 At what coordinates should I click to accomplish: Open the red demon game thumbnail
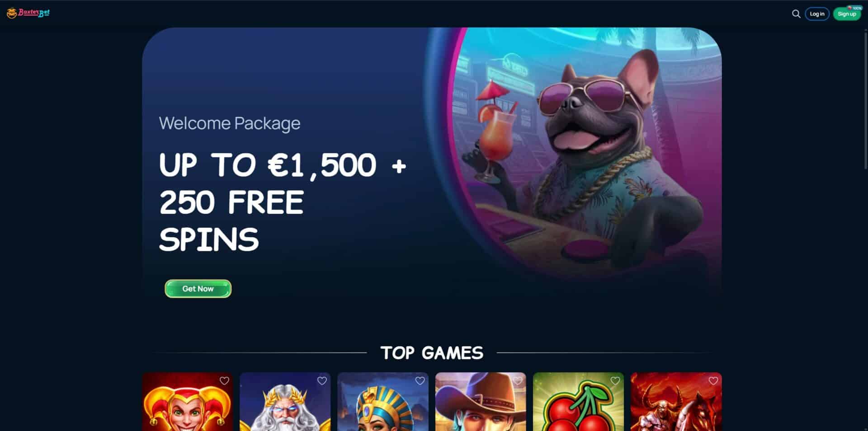(x=676, y=402)
